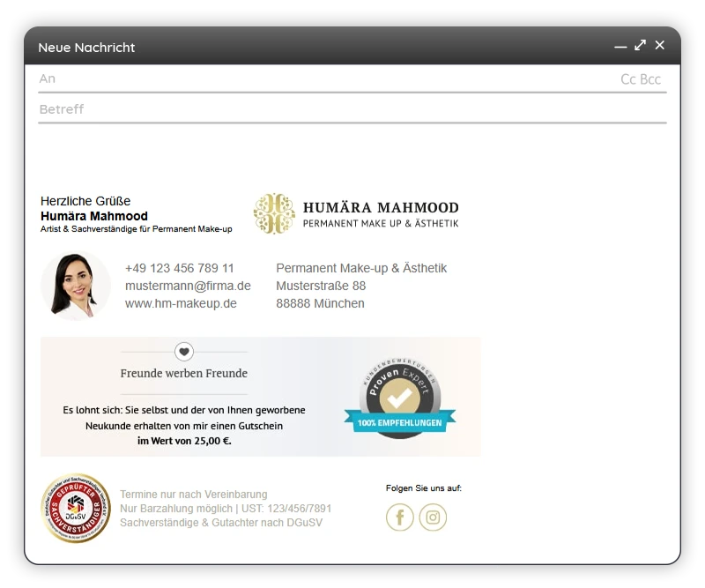The image size is (705, 588).
Task: Dial the phone number +49 123 456 789 11
Action: [180, 267]
